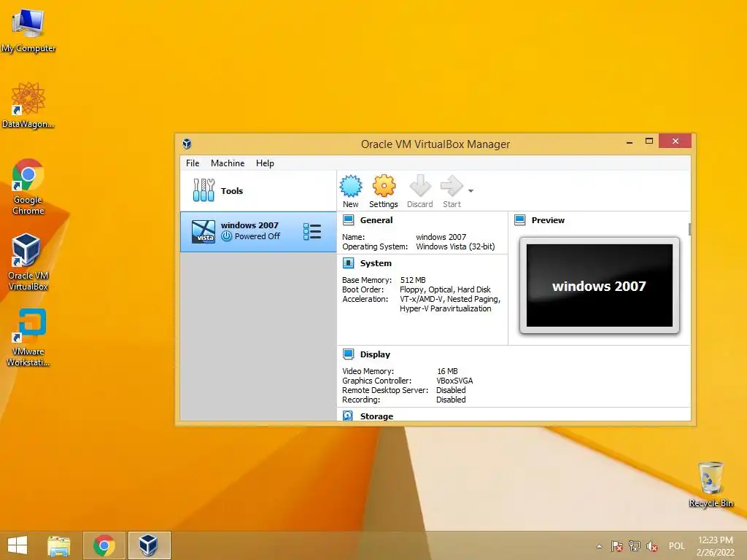Click the General section icon

coord(348,220)
